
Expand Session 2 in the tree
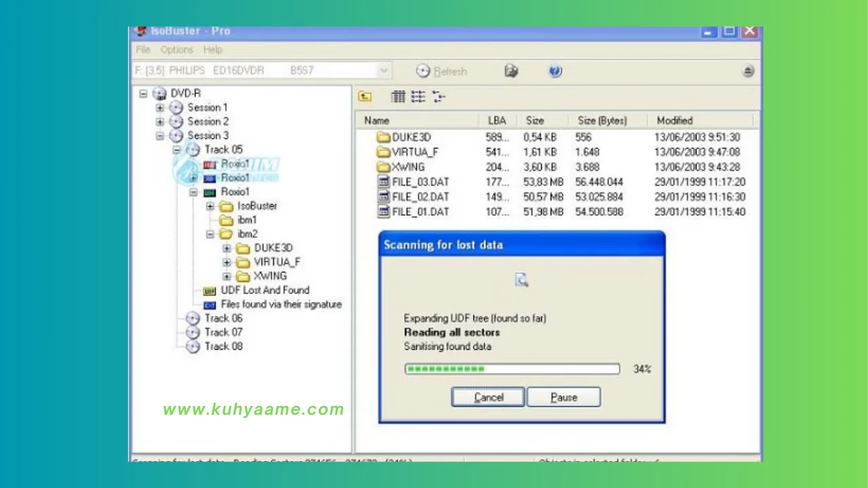[160, 122]
